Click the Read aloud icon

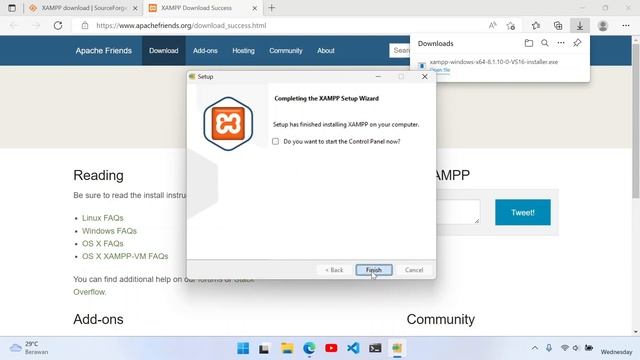tap(493, 25)
